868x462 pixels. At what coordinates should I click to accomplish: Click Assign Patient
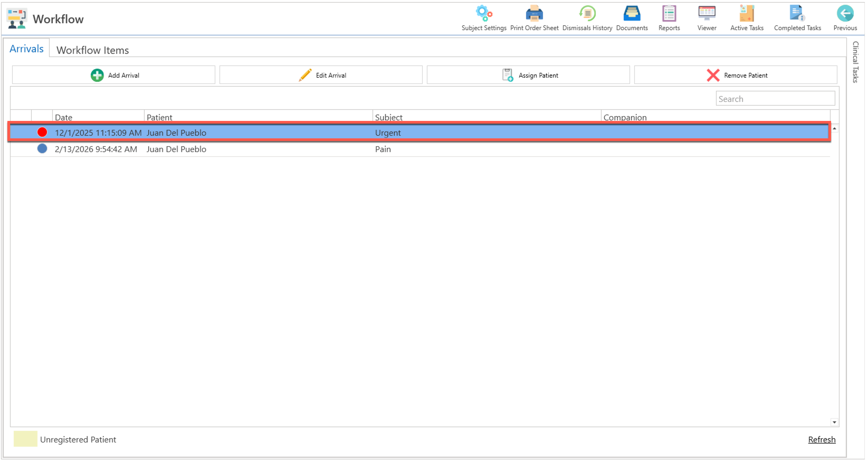(x=528, y=75)
